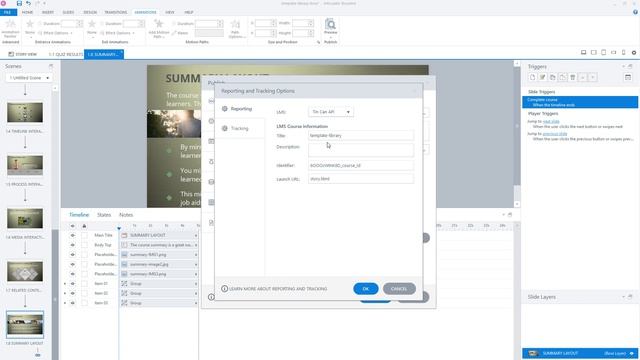640x360 pixels.
Task: Open Path Options in the ribbon
Action: pos(236,29)
